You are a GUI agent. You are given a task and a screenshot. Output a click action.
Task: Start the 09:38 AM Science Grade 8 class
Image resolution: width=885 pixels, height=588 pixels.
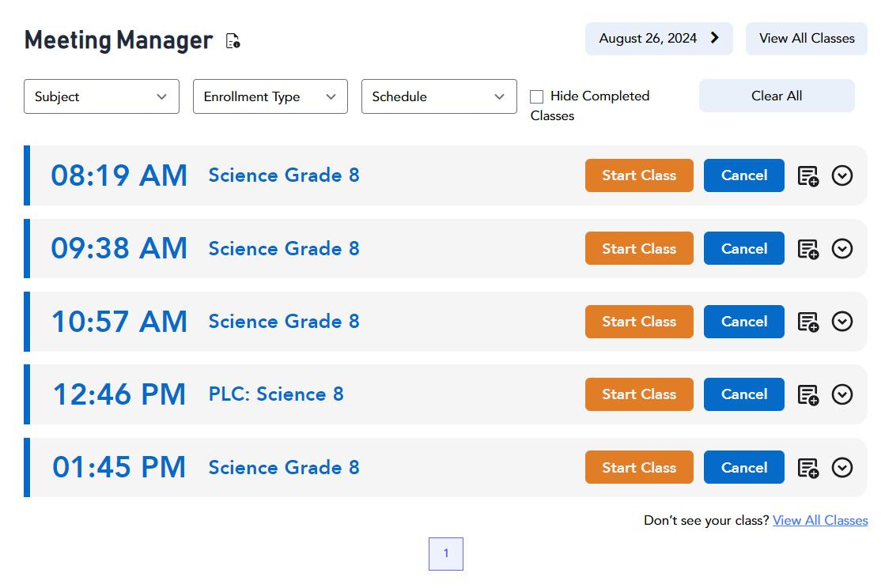pyautogui.click(x=639, y=248)
